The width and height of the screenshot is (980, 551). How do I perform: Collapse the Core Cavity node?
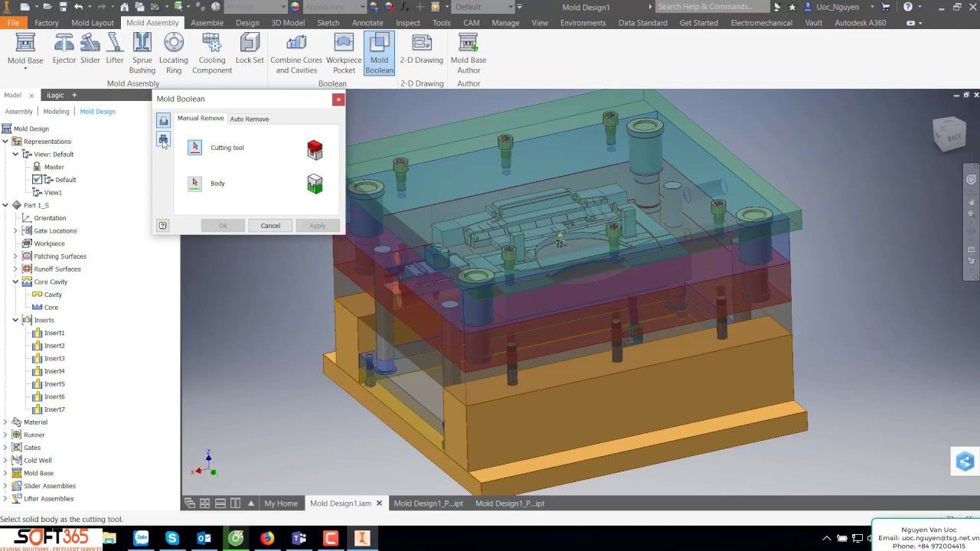[x=15, y=282]
